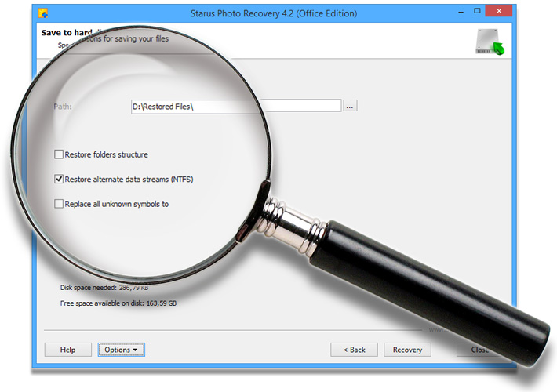Screen dimensions: 557x392
Task: Click the hard drive save icon
Action: point(490,42)
